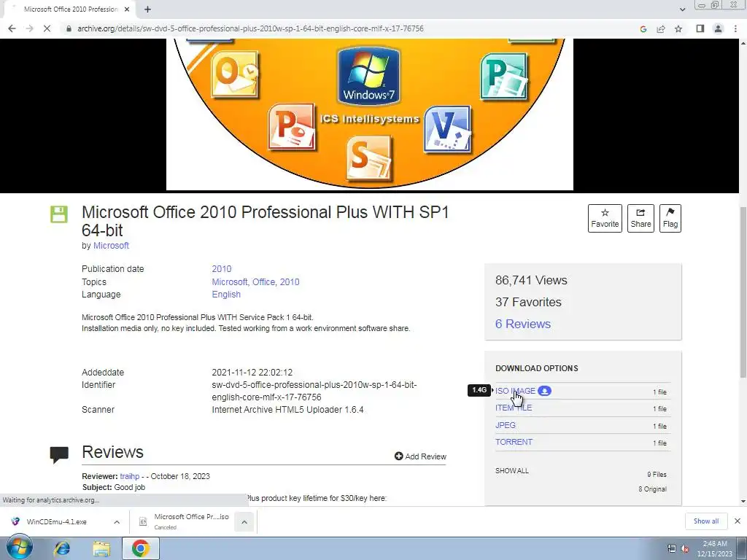The image size is (747, 560).
Task: Click the share page icon in address bar
Action: [x=661, y=28]
